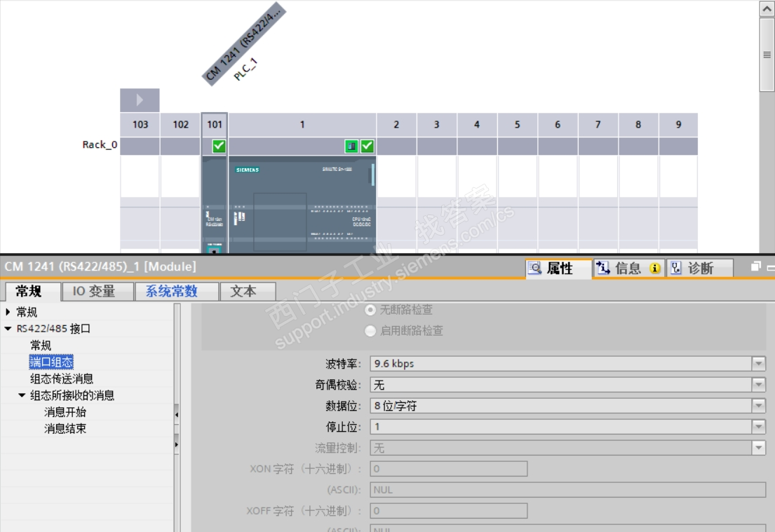This screenshot has height=532, width=775.
Task: Click the diagnostics icon on 诊断 tab
Action: coord(675,268)
